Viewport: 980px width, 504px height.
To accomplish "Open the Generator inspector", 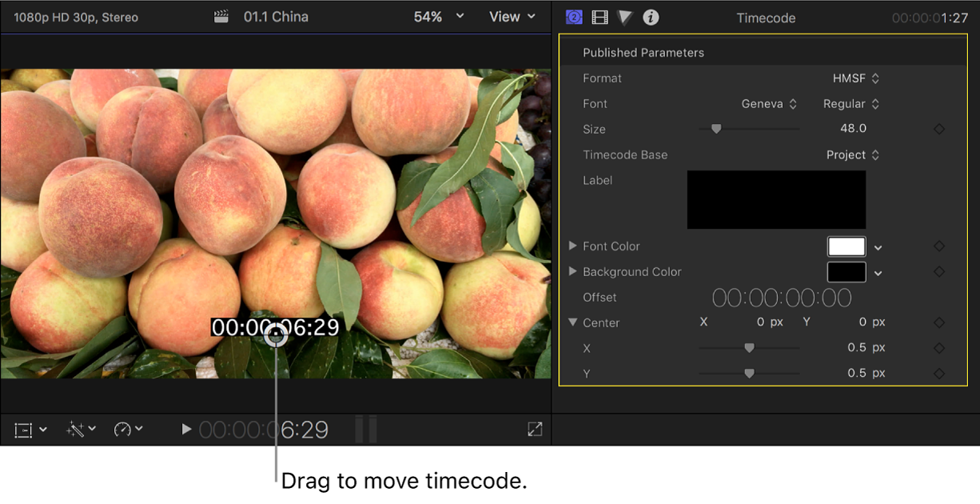I will point(574,17).
